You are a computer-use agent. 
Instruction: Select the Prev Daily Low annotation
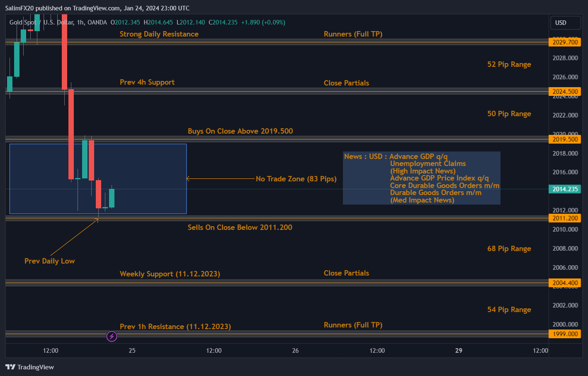[49, 261]
